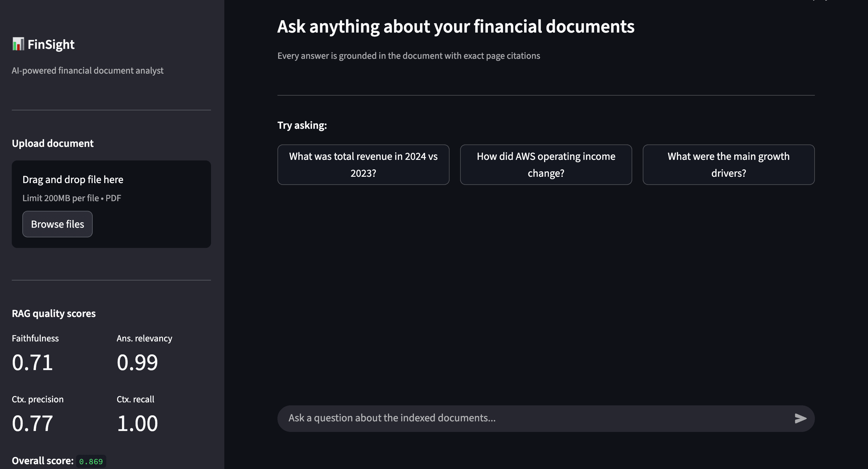This screenshot has height=469, width=868.
Task: Click the 'FinSight' app name text
Action: pos(51,44)
